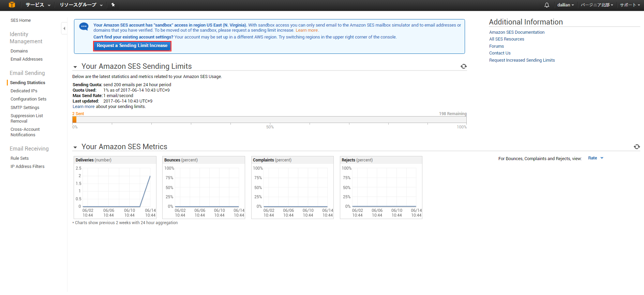Collapse Your Amazon SES Sending Limits section
644x295 pixels.
(x=75, y=67)
